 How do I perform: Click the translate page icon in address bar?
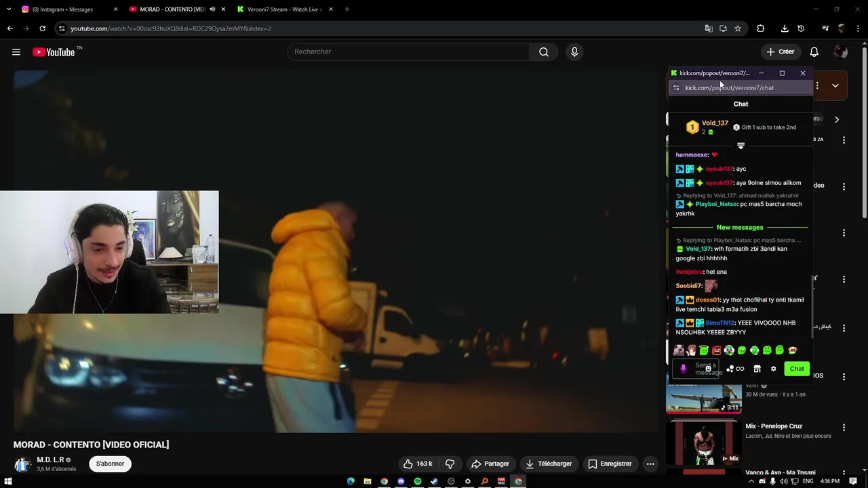(x=709, y=28)
